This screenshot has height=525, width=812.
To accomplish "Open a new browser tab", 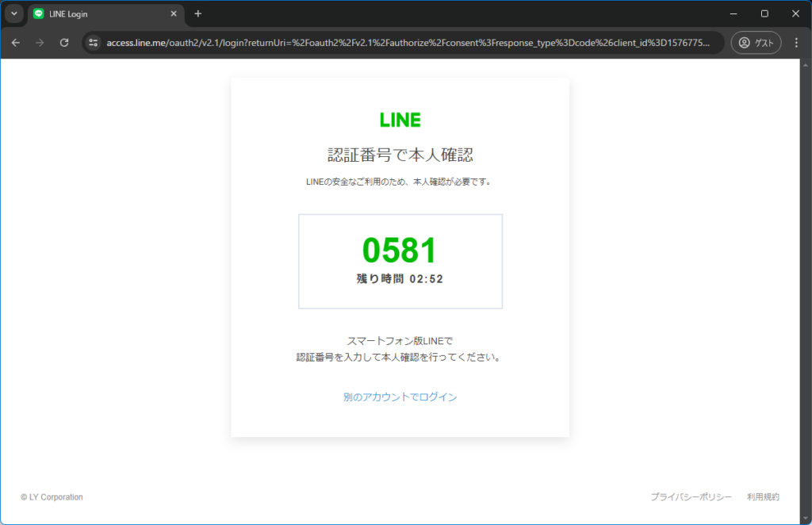I will [197, 14].
